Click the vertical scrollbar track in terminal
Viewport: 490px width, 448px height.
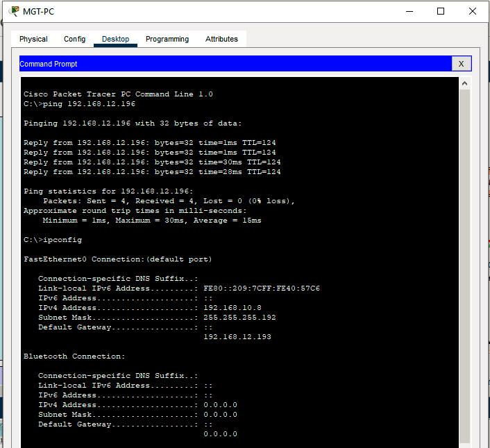coord(464,266)
